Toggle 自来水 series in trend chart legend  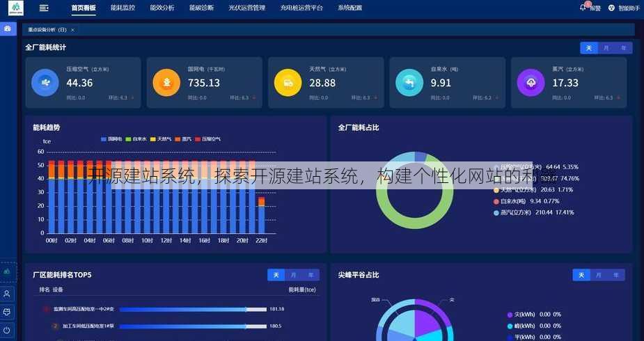coord(136,139)
